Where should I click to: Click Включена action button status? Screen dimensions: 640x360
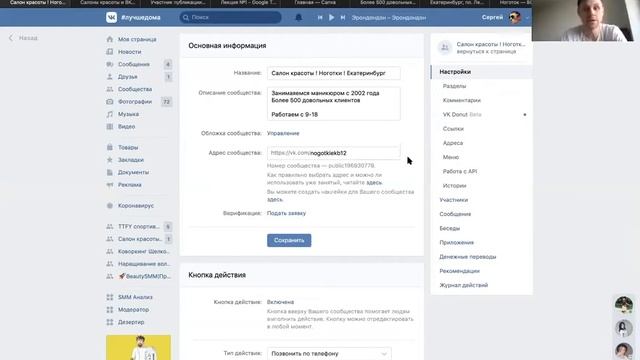click(280, 302)
